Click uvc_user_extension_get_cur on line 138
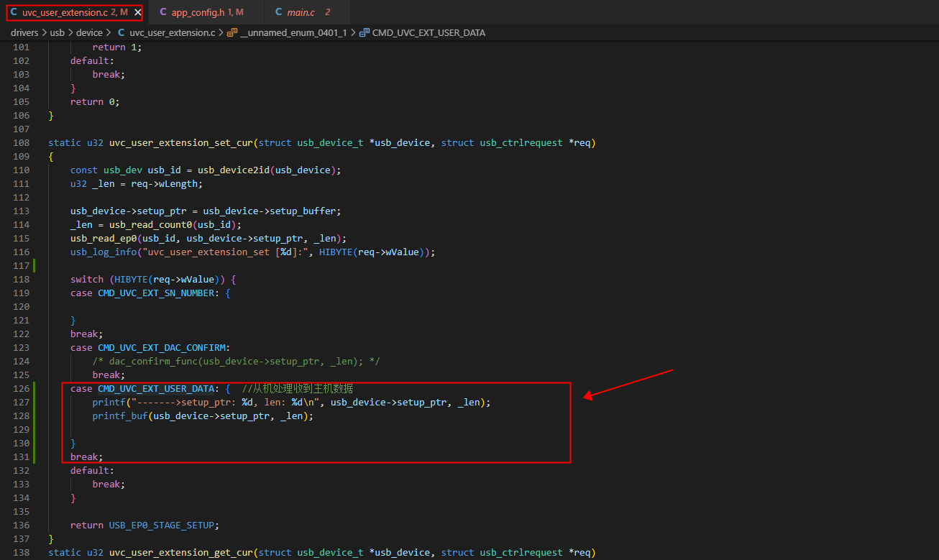 pyautogui.click(x=180, y=553)
